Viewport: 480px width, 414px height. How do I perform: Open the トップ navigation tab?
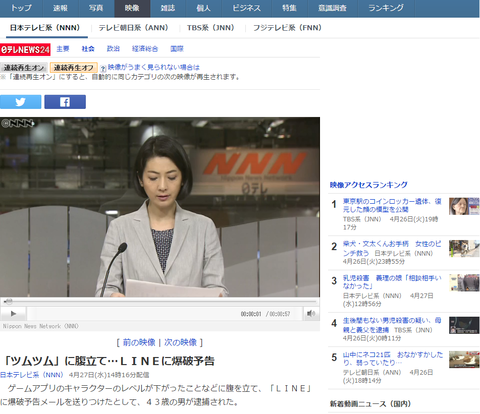(x=21, y=8)
